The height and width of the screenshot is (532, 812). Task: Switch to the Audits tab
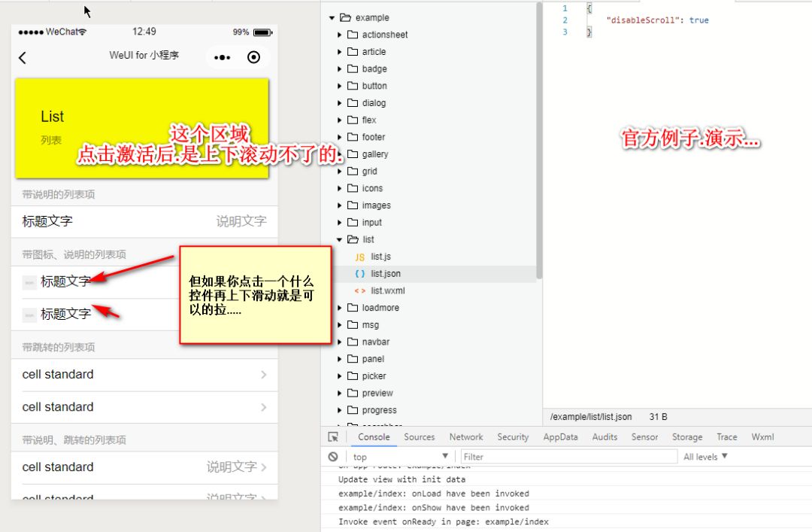(x=604, y=437)
